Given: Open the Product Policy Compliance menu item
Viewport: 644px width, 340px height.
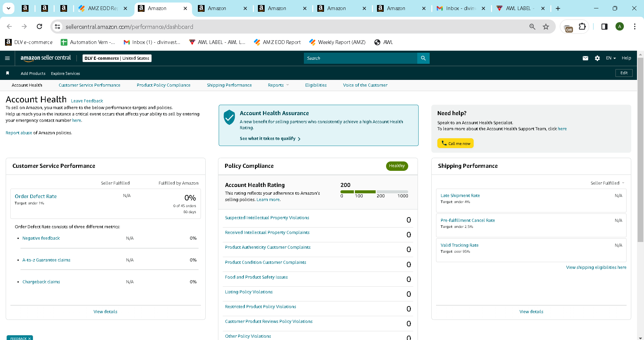Looking at the screenshot, I should 164,85.
